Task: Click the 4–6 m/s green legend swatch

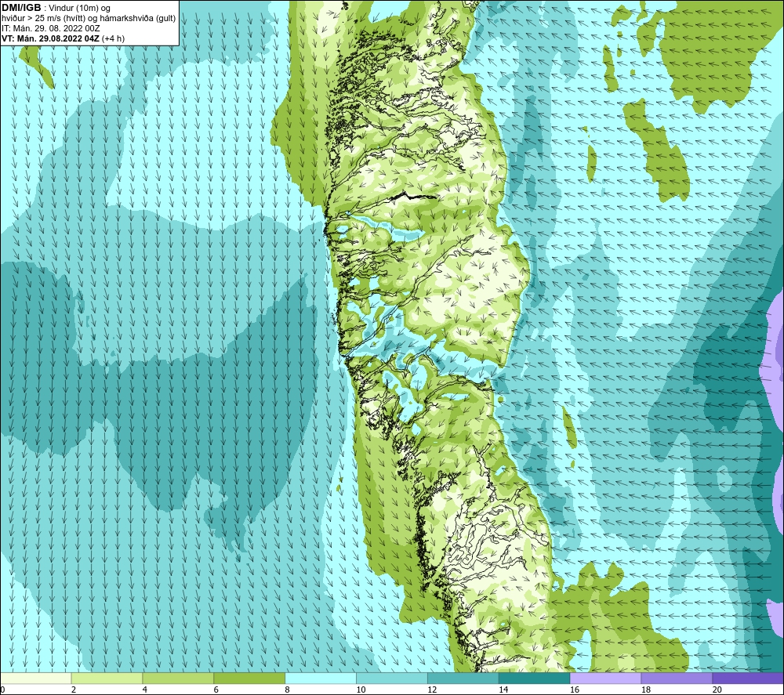Action: point(178,679)
